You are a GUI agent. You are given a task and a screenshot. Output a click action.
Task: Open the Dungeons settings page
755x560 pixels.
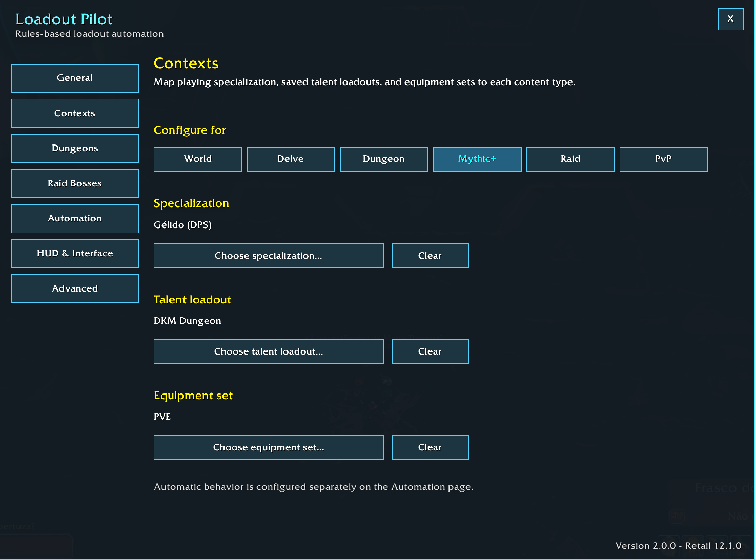click(75, 149)
